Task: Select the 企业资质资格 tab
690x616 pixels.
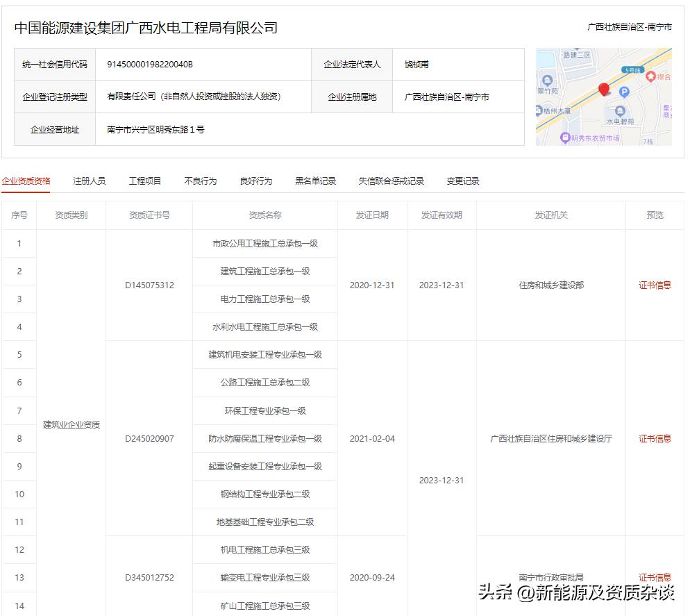Action: click(28, 180)
